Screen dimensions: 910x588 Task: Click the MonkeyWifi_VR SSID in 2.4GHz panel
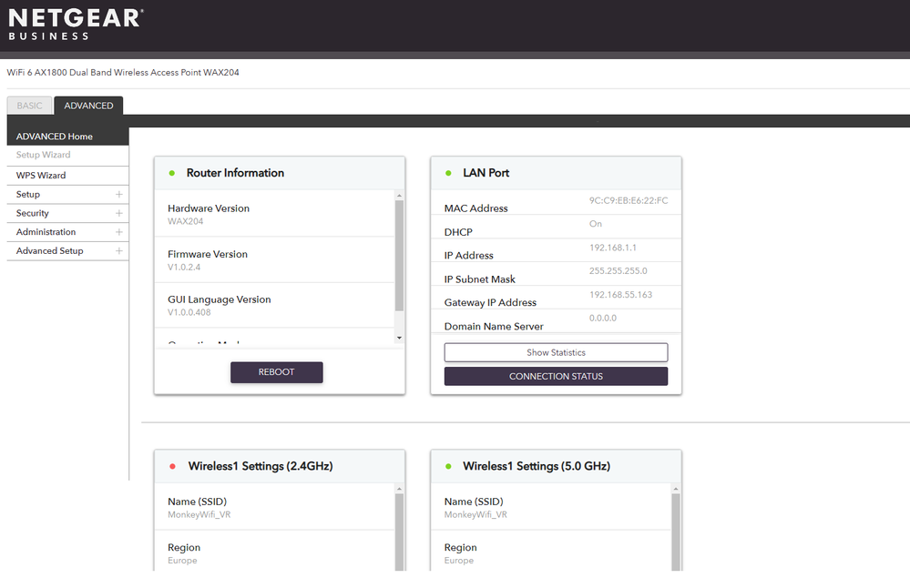[x=199, y=515]
